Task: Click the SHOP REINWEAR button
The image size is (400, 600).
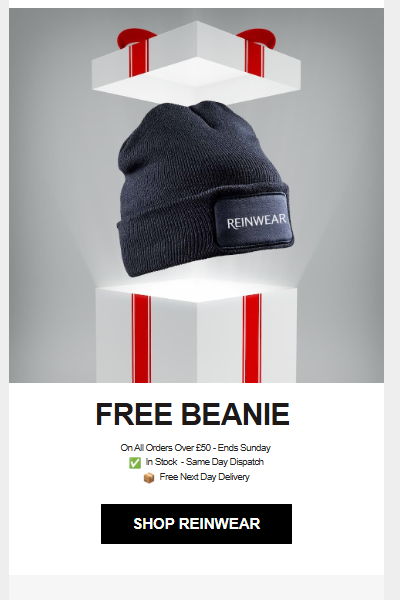Action: tap(196, 523)
